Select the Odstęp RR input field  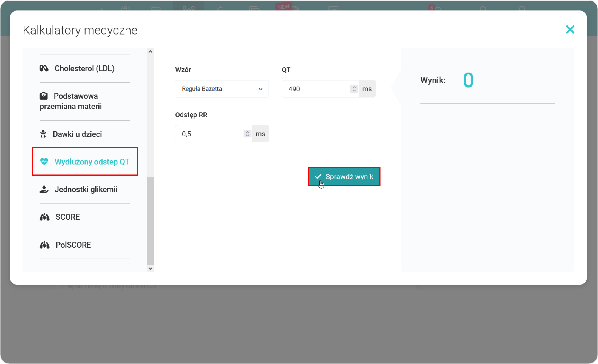(x=212, y=134)
